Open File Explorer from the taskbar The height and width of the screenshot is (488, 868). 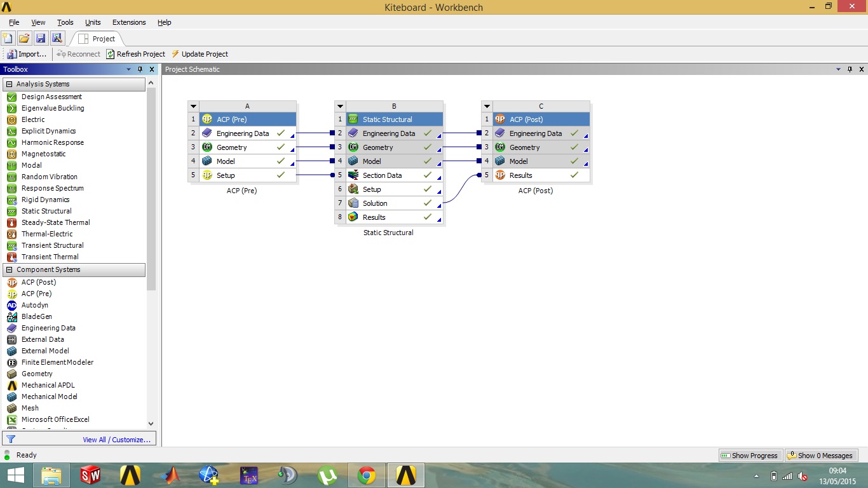pyautogui.click(x=51, y=475)
